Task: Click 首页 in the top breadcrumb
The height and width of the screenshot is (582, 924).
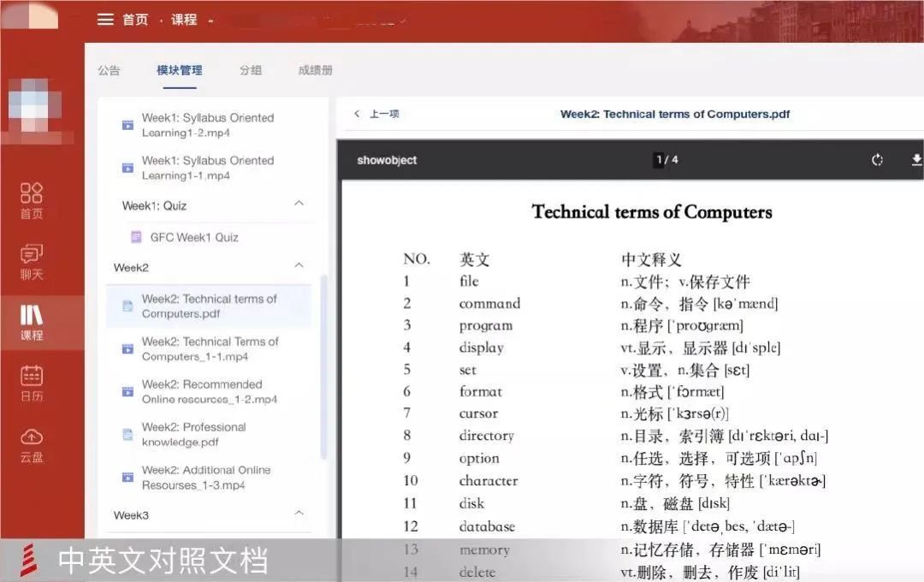Action: 135,20
